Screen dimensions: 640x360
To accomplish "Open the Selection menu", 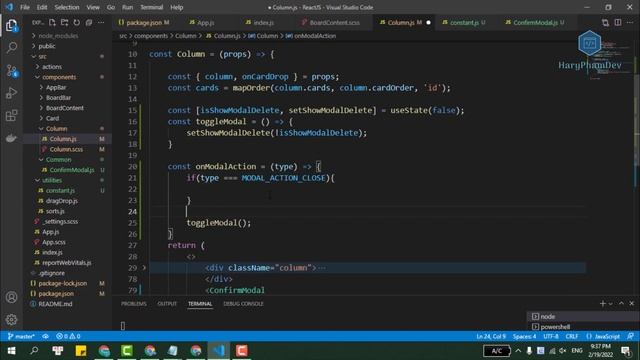I will 67,7.
